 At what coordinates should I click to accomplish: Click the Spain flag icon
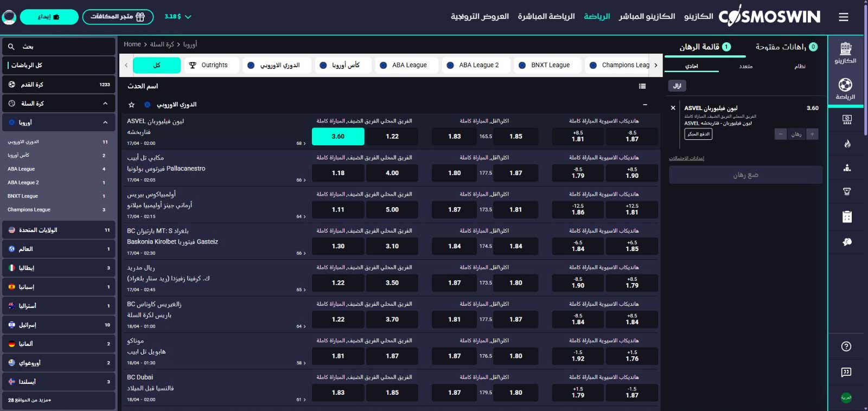click(x=12, y=287)
